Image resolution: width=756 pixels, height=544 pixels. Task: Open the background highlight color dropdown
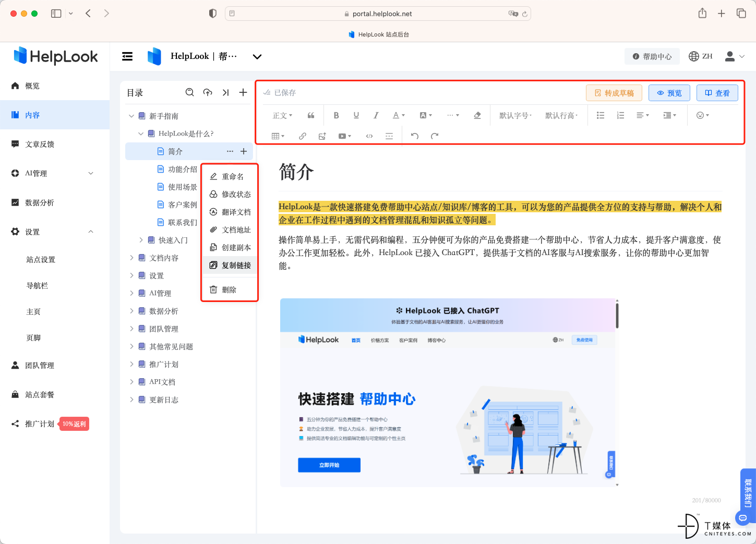click(x=426, y=115)
